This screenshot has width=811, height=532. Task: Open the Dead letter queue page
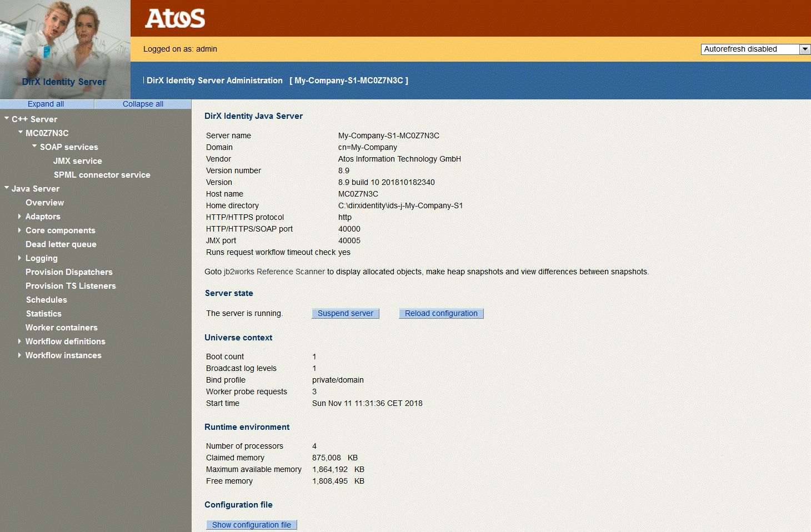point(61,244)
